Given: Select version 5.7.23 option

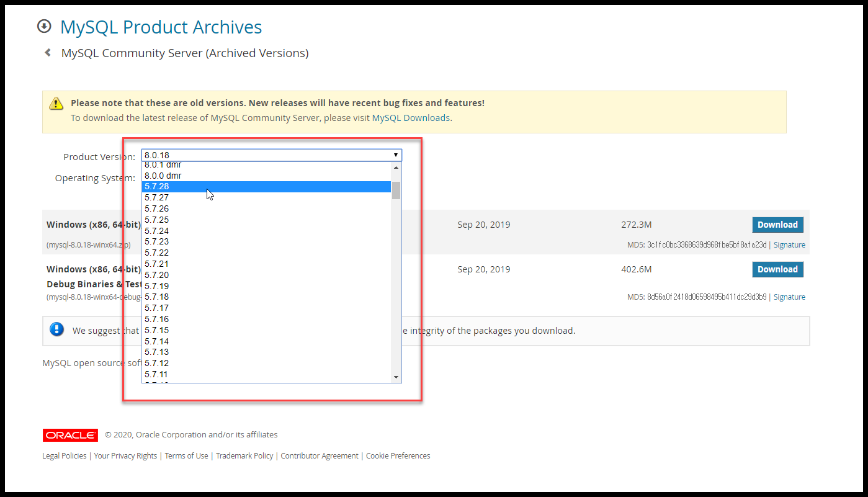Looking at the screenshot, I should 266,241.
